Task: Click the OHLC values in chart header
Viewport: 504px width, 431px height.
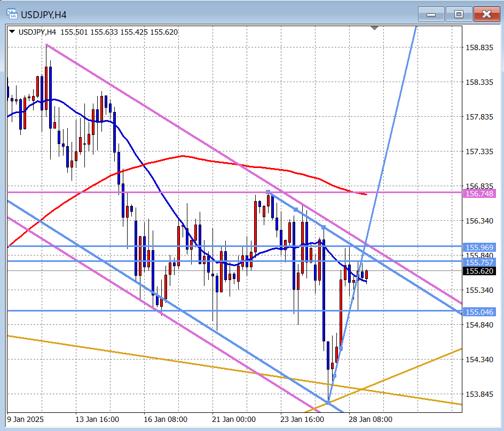Action: click(119, 32)
